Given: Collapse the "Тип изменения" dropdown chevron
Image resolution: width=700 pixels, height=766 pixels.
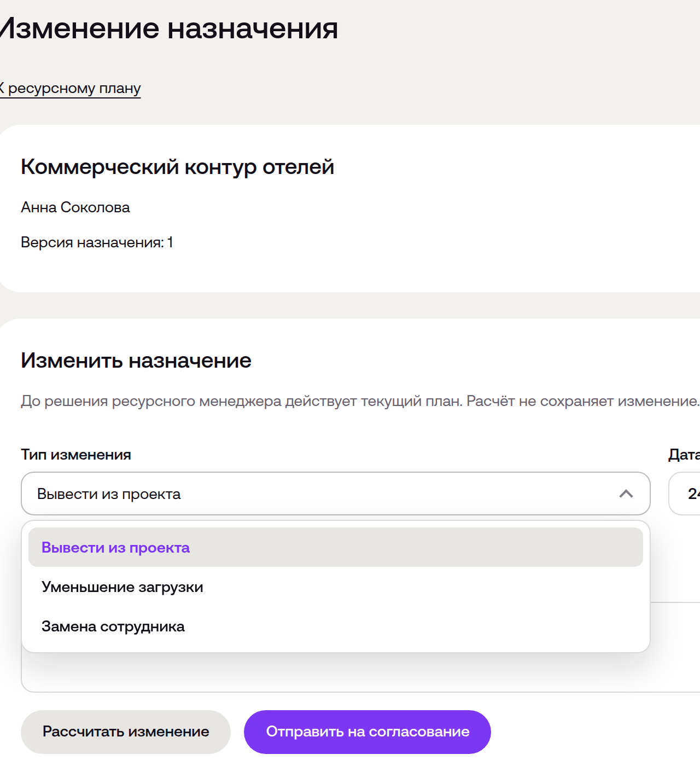Looking at the screenshot, I should pos(626,494).
